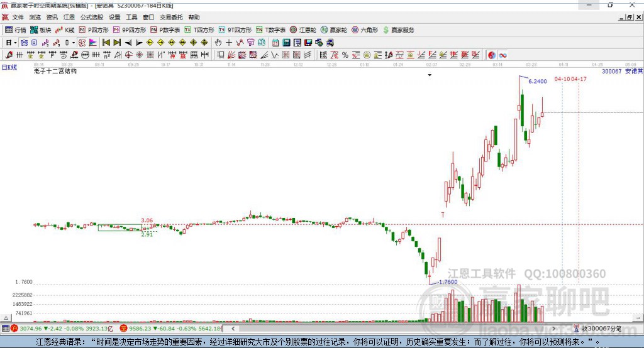The width and height of the screenshot is (644, 348).
Task: Open the 9T四方形 tool
Action: 235,30
